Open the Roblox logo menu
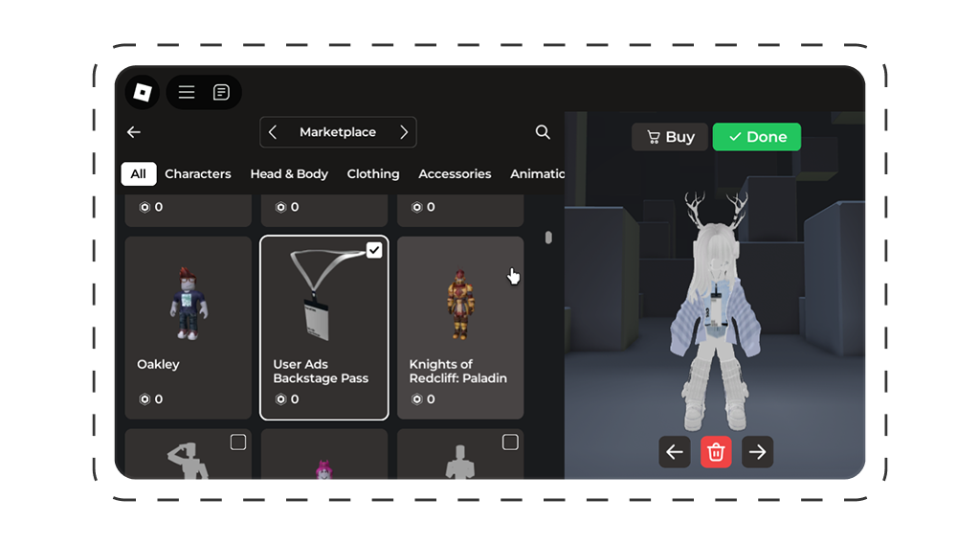 coord(143,92)
